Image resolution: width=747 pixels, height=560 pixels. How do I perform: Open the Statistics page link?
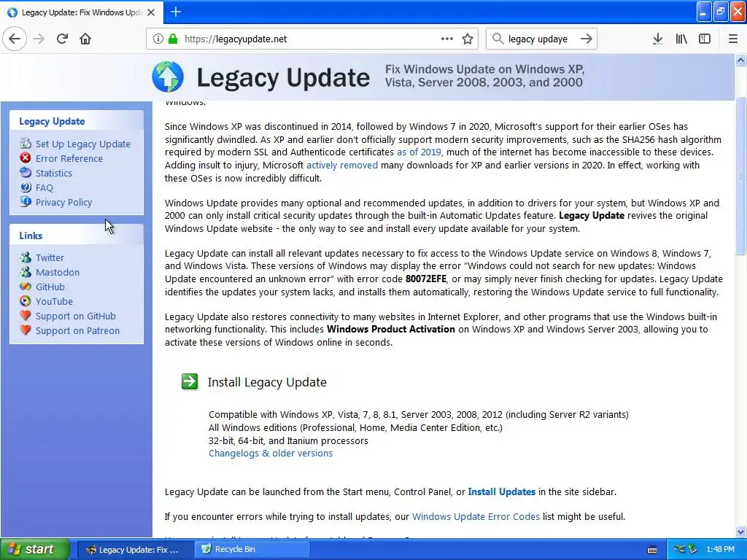click(x=54, y=174)
